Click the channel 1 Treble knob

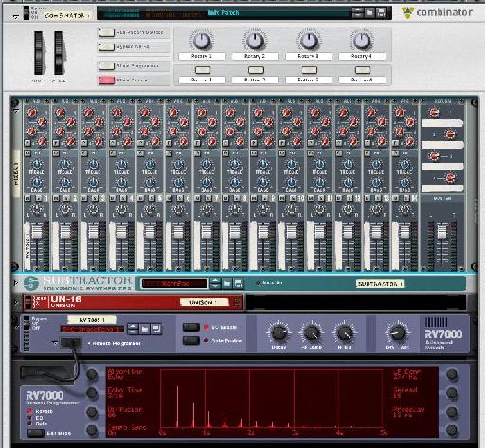[37, 164]
